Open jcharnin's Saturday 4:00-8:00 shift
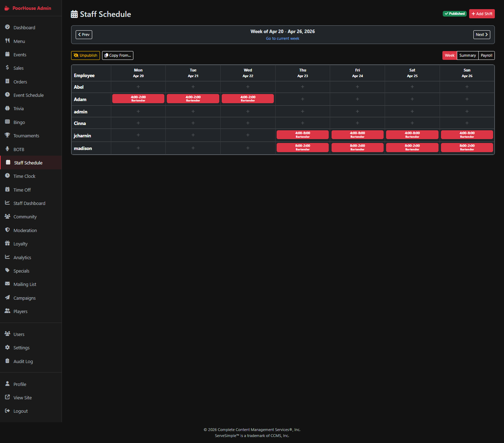 pyautogui.click(x=412, y=135)
